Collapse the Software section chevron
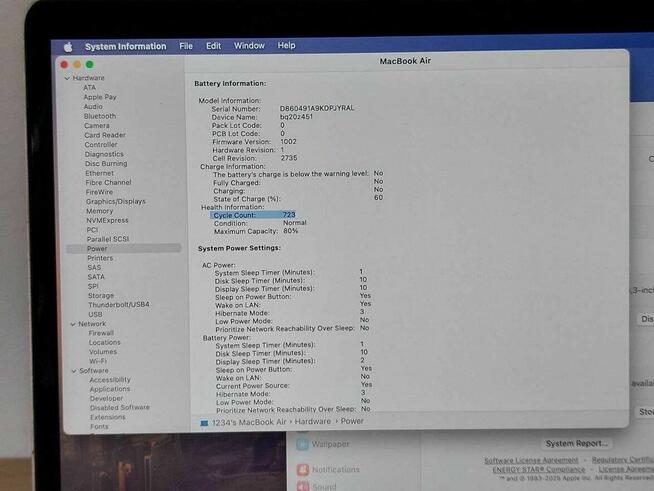 click(x=74, y=371)
